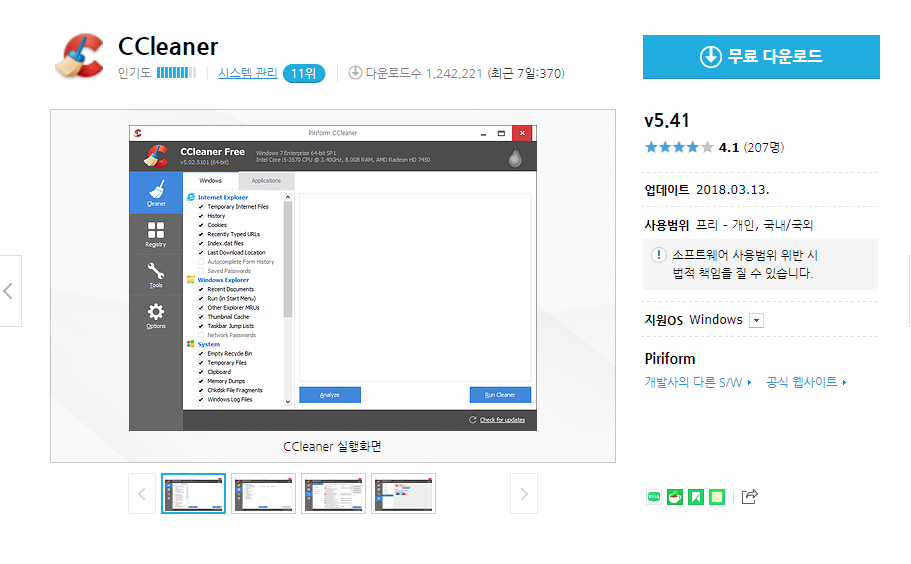Click the Piriform developer name

[670, 358]
